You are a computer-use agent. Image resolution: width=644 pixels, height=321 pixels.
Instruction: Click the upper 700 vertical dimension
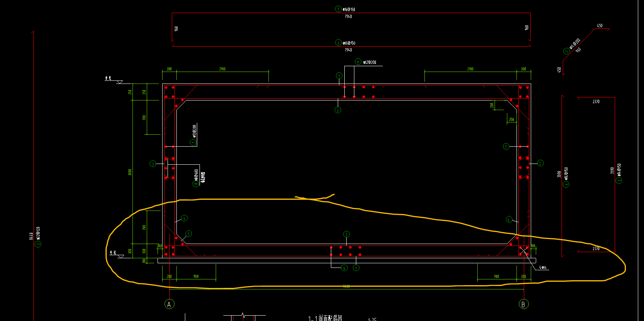pyautogui.click(x=144, y=117)
